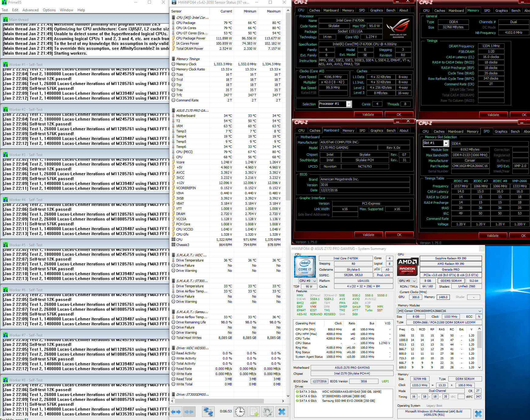Open sensor settings via the gear icon
Viewport: 530px width, 420px height.
[268, 412]
